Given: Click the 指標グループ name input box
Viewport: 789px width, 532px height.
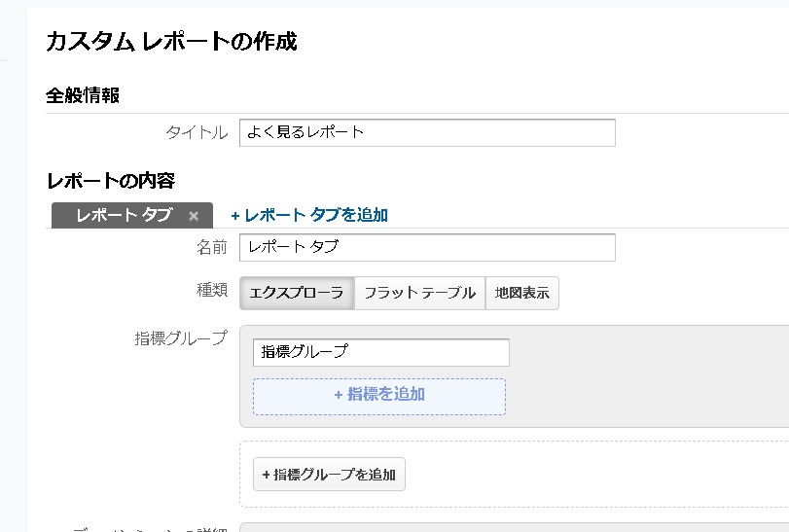Looking at the screenshot, I should (x=380, y=352).
